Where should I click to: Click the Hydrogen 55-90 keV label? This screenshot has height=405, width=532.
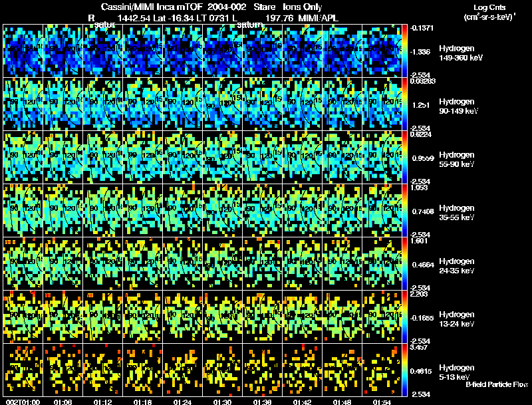(x=457, y=160)
